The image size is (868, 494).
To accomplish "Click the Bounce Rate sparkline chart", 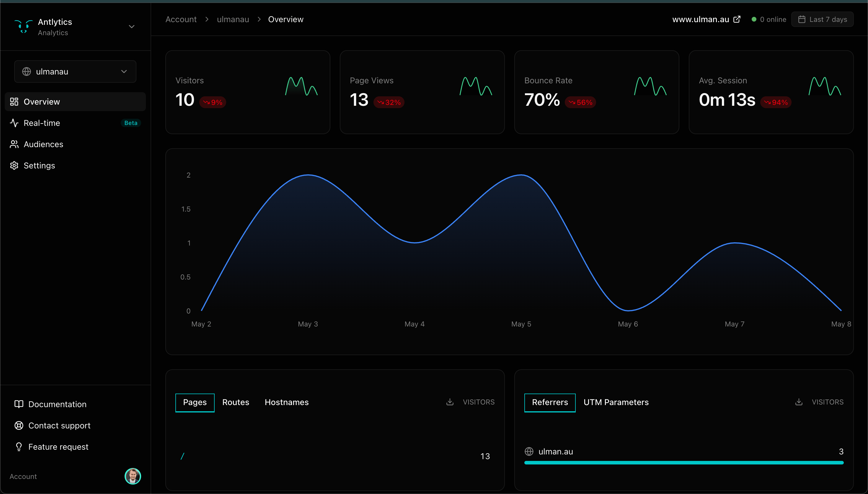I will pyautogui.click(x=650, y=86).
